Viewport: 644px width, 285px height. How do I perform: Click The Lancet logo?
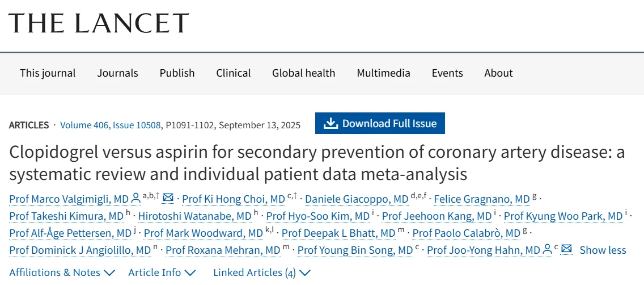[99, 23]
